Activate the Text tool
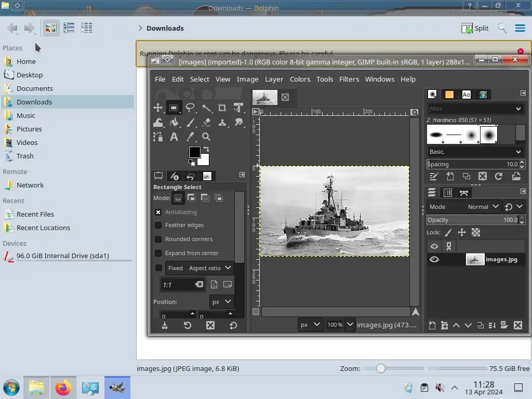Image resolution: width=532 pixels, height=399 pixels. click(x=174, y=137)
